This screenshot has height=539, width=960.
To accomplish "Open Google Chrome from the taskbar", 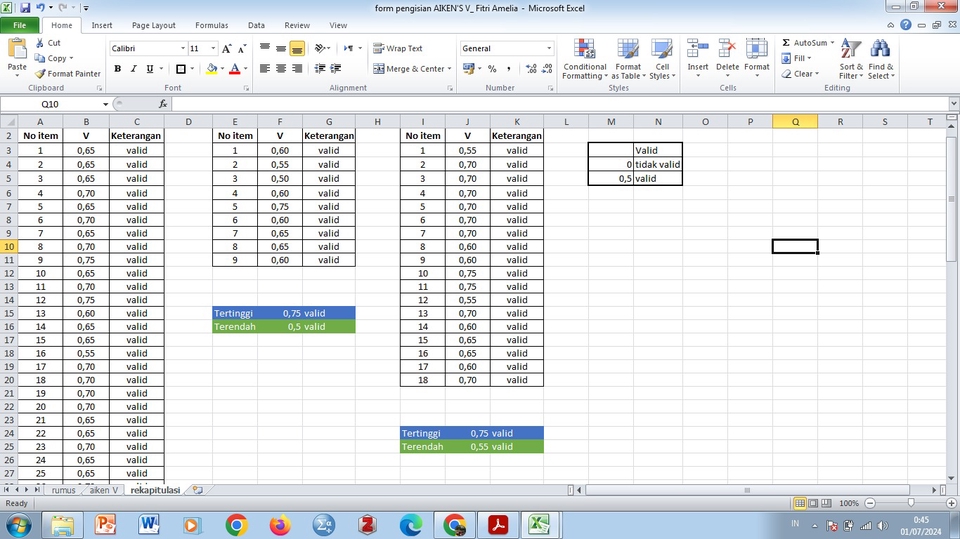I will pos(236,525).
